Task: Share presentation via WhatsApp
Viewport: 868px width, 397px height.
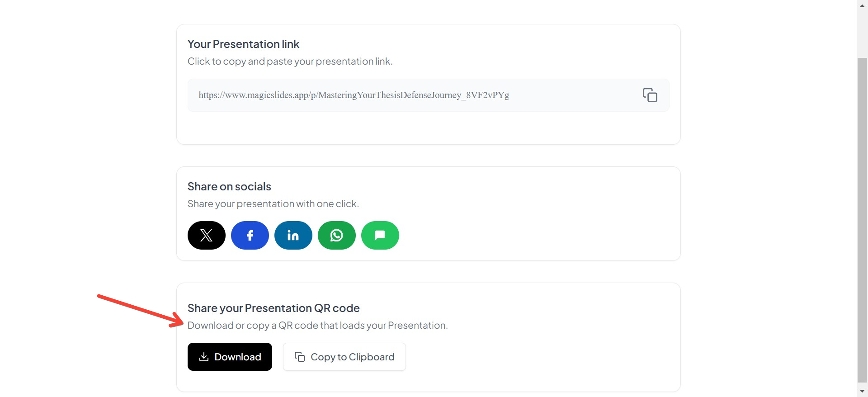Action: pos(336,235)
